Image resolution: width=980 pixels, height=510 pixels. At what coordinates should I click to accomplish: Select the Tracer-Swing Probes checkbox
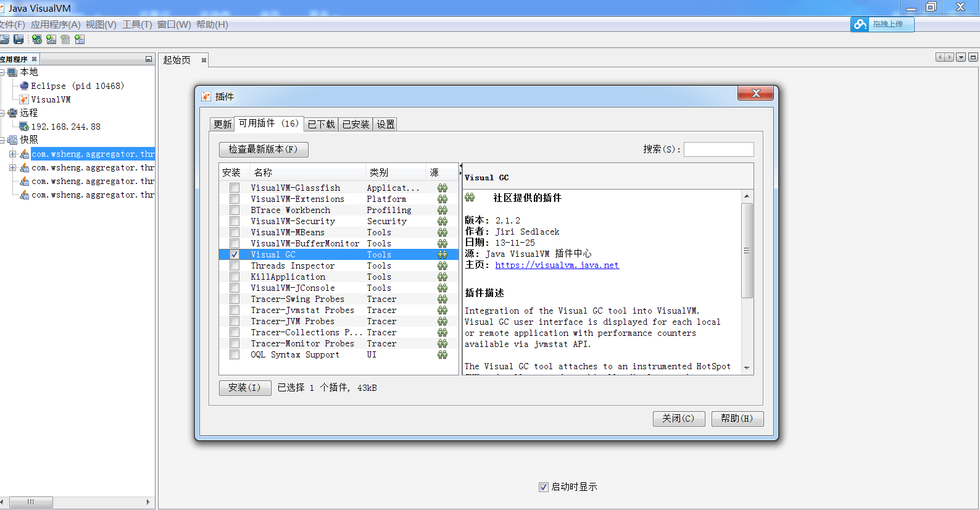tap(235, 299)
